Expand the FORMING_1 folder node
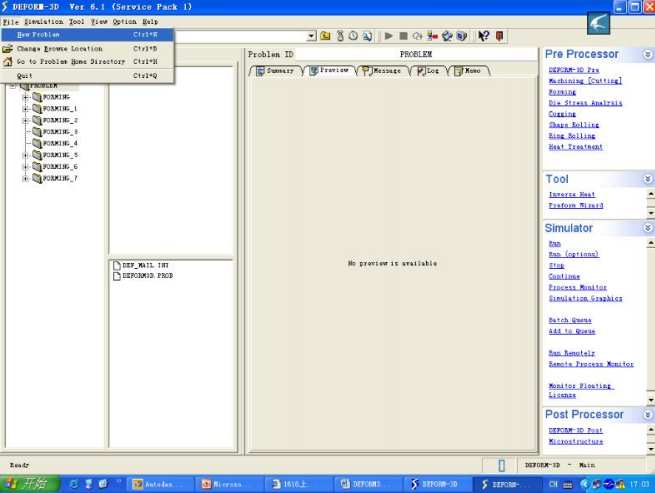The image size is (655, 493). point(25,109)
